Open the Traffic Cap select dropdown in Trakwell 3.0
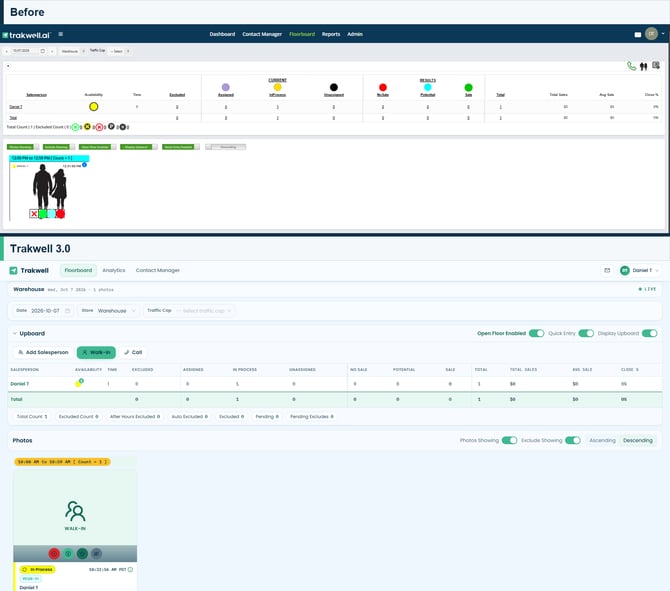Image resolution: width=670 pixels, height=591 pixels. (x=190, y=311)
